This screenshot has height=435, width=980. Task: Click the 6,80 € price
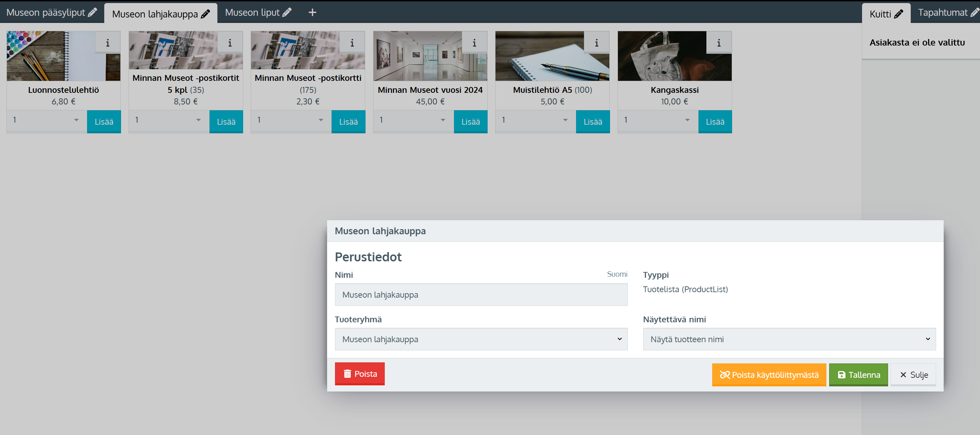pos(63,102)
